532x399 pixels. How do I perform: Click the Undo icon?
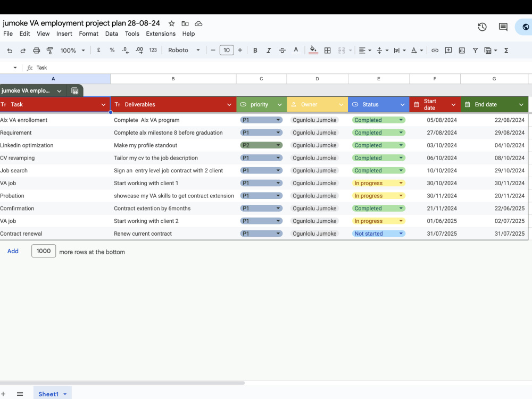(x=10, y=51)
